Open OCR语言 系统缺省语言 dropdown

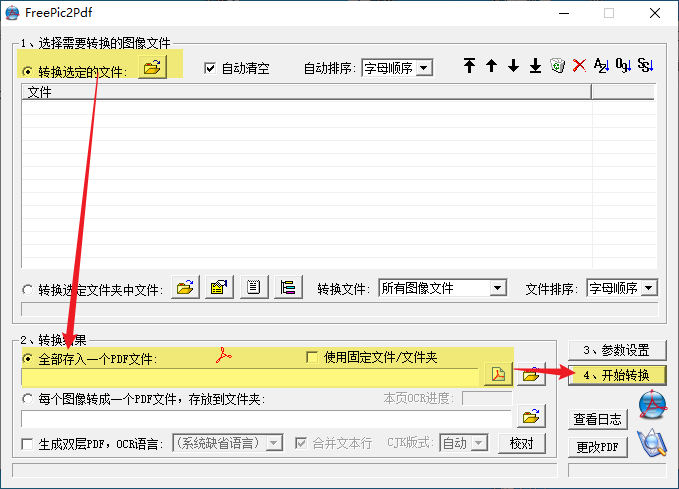point(274,443)
